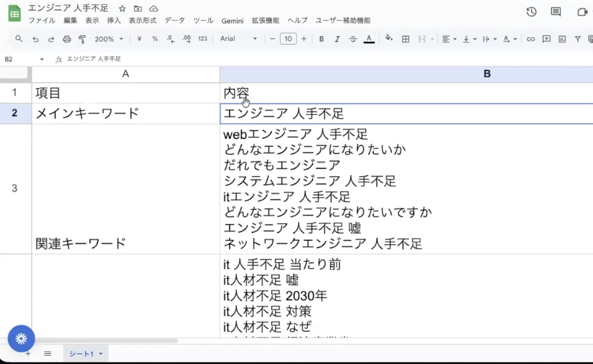Viewport: 593px width, 364px height.
Task: Open vertical align dropdown
Action: [x=469, y=39]
